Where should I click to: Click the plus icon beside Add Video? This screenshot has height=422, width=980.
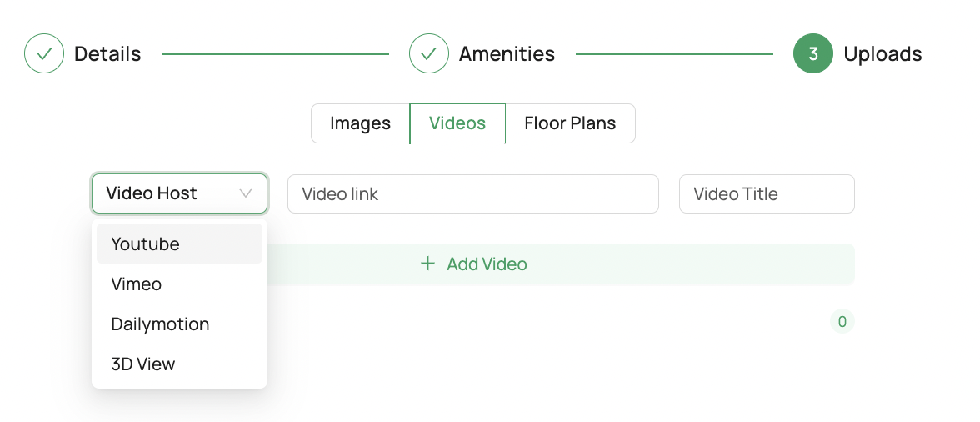[427, 264]
